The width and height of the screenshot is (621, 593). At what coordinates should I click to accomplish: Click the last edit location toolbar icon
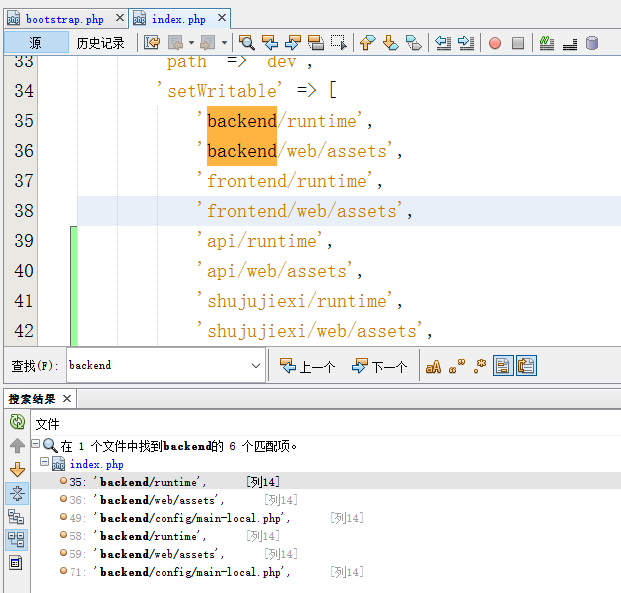coord(152,43)
